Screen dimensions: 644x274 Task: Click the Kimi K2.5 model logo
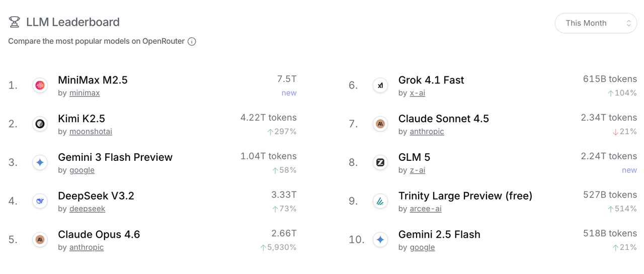(40, 124)
